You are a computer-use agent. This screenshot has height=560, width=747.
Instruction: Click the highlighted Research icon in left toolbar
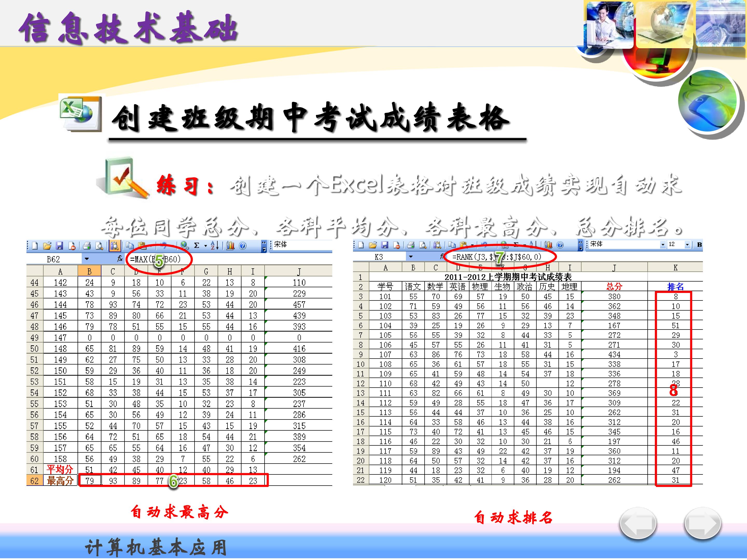(114, 246)
